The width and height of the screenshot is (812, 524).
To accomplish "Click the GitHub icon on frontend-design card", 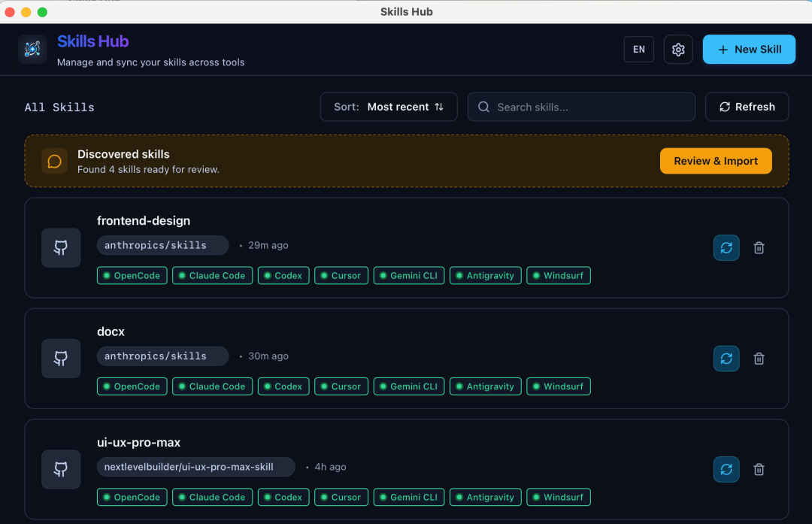I will coord(61,247).
